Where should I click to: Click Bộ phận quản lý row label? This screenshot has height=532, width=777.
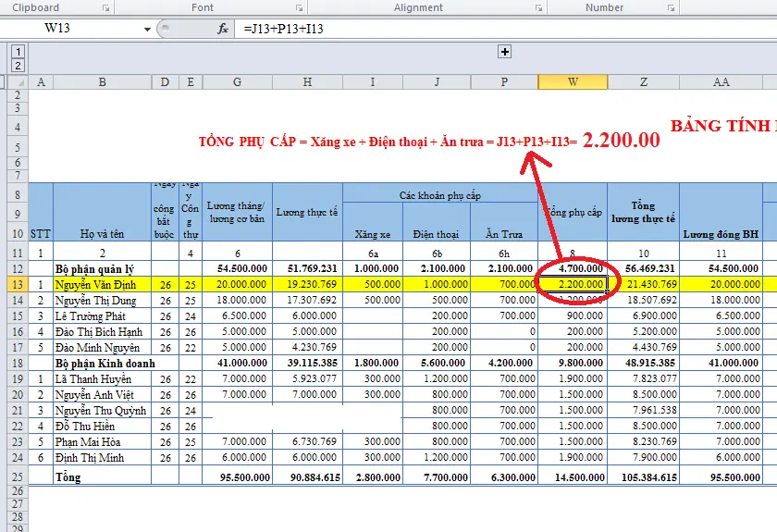(102, 268)
